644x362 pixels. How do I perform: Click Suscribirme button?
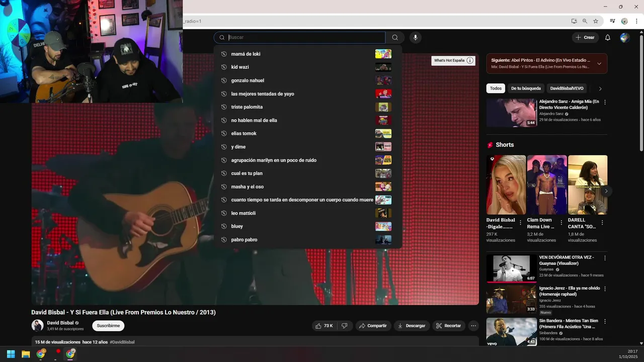tap(108, 326)
